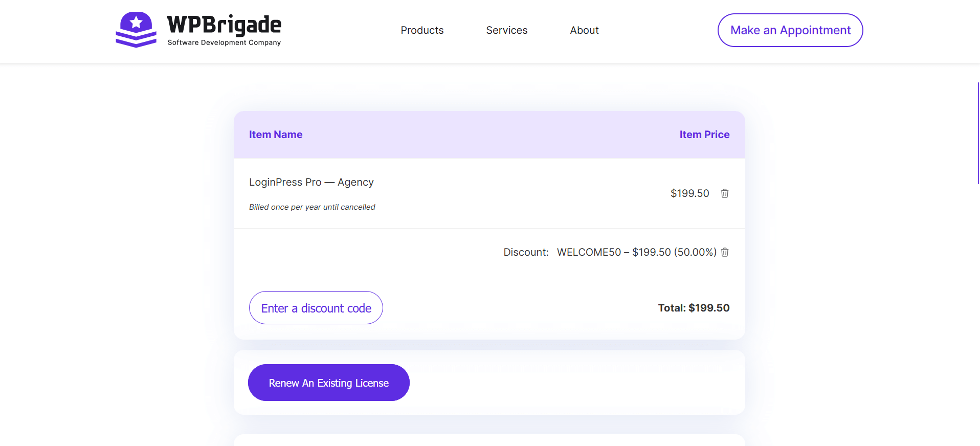
Task: Select the LoginPress Pro — Agency item name
Action: tap(311, 182)
